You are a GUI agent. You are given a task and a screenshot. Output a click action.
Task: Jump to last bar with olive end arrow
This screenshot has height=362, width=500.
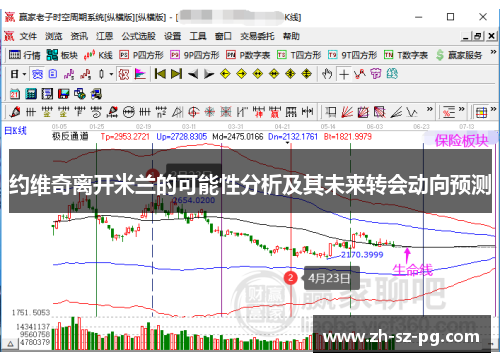(177, 74)
